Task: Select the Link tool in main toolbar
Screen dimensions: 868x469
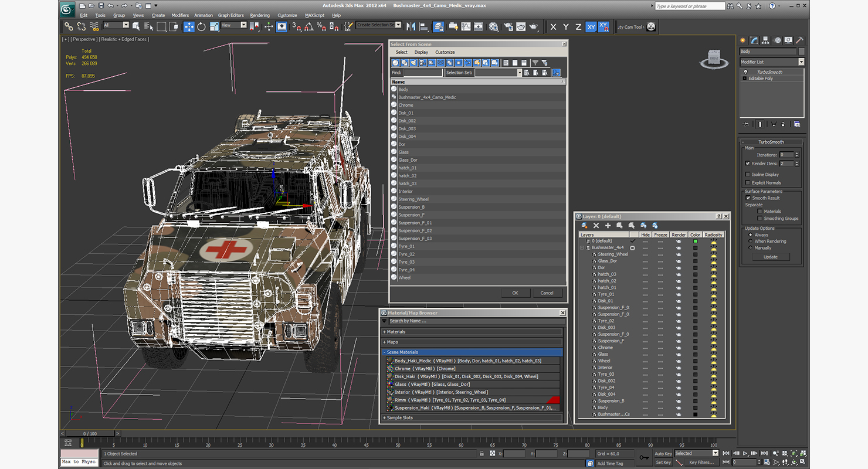Action: click(69, 26)
